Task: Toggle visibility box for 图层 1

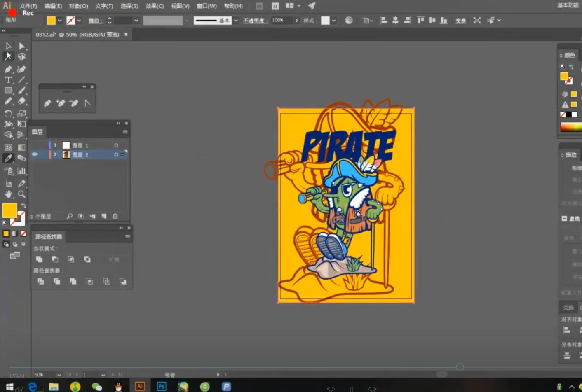Action: pyautogui.click(x=35, y=145)
